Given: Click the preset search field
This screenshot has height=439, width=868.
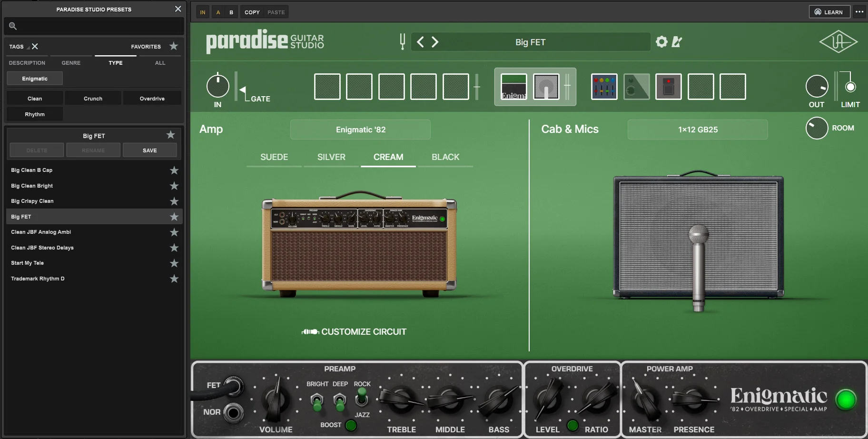Looking at the screenshot, I should (x=94, y=26).
